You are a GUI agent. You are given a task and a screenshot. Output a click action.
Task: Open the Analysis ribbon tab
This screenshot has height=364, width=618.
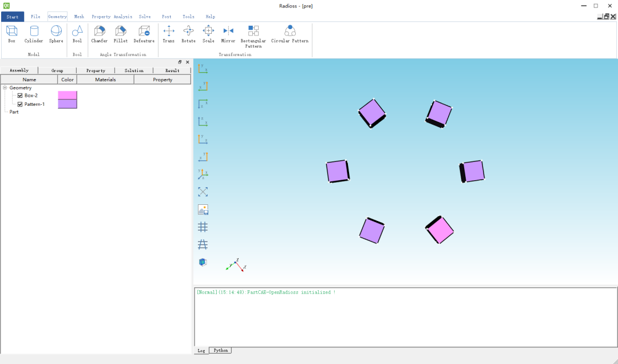[123, 17]
